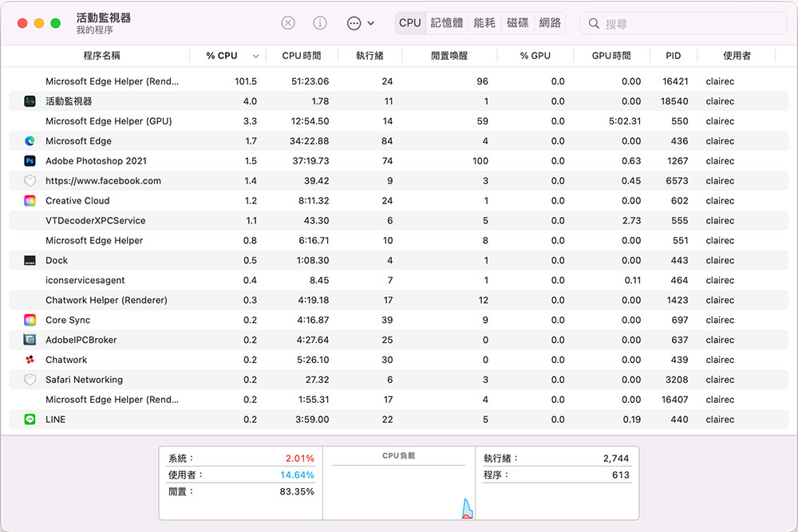Click the Dock process icon

[x=30, y=260]
